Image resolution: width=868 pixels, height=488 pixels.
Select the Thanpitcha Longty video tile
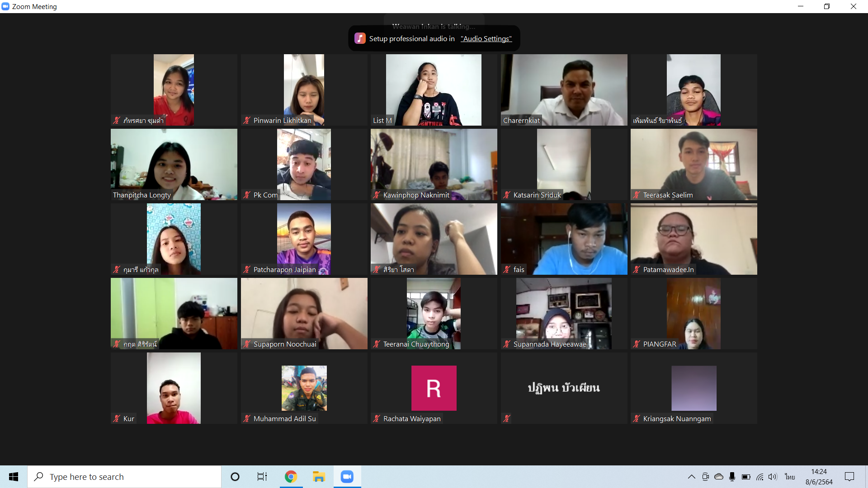174,164
